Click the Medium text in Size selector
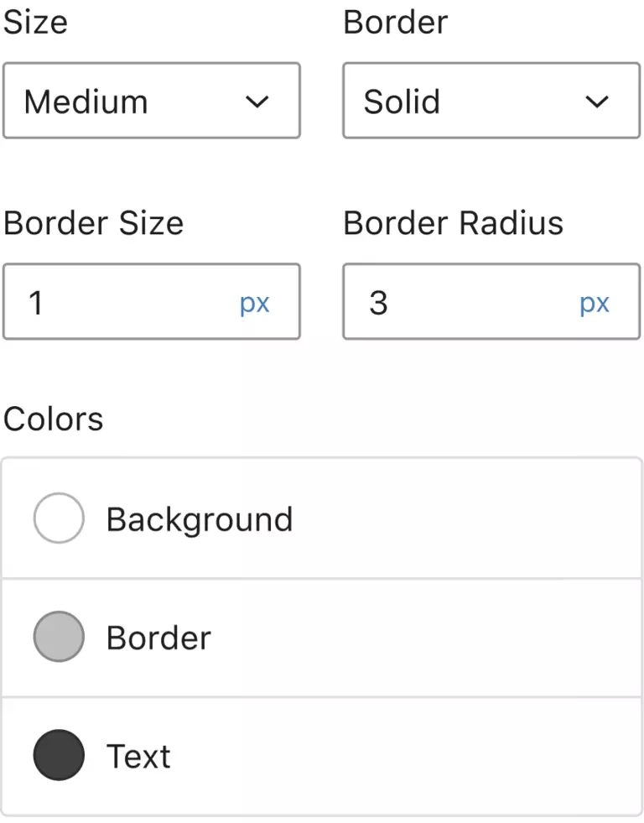This screenshot has height=823, width=644. [x=86, y=102]
